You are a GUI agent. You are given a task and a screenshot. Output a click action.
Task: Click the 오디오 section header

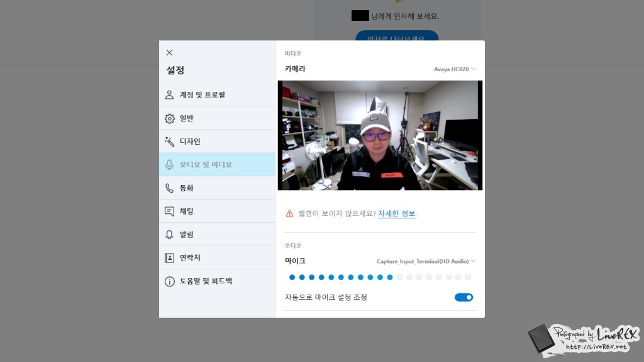coord(293,246)
